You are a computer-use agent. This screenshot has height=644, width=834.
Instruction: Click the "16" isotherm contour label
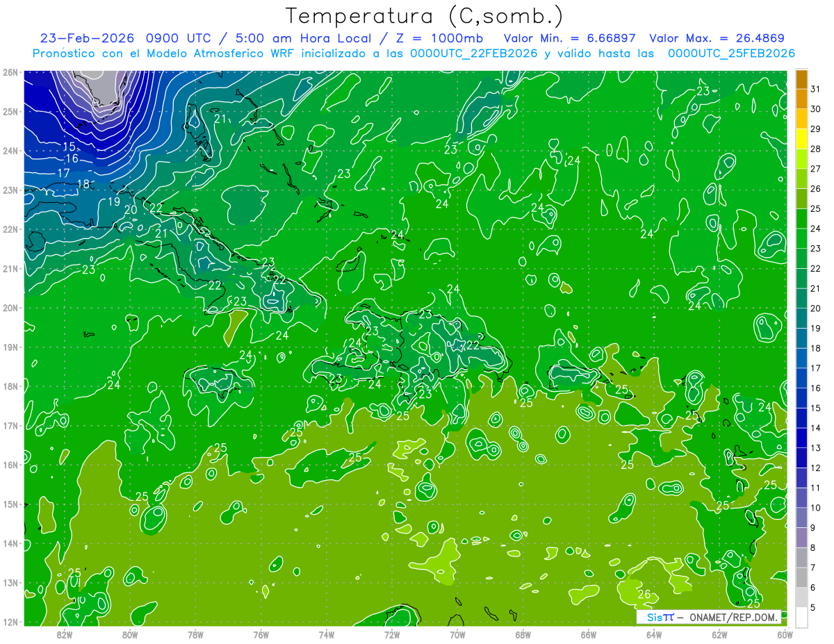pos(72,159)
